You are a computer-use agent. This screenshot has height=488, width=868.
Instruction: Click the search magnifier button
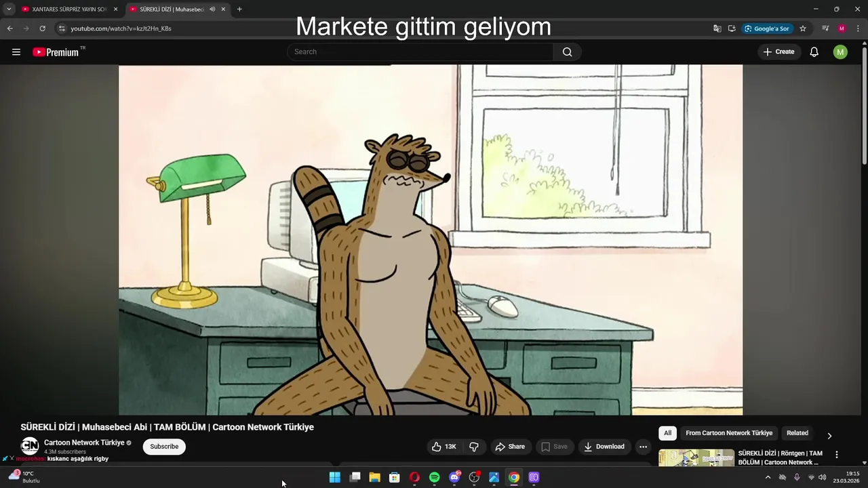(567, 52)
